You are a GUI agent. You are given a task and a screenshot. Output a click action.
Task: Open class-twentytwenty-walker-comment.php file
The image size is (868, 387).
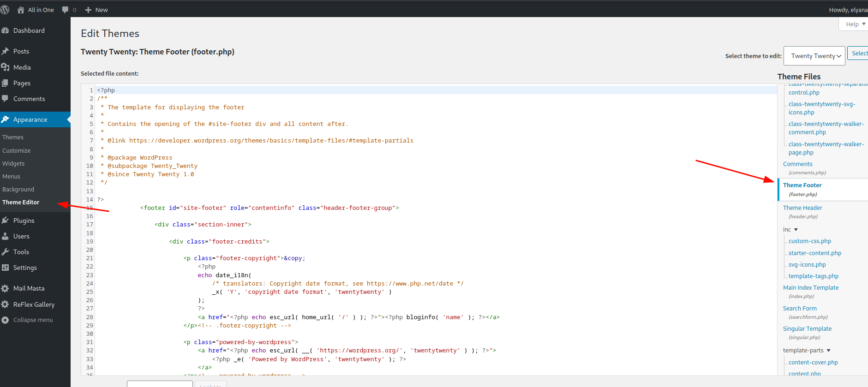tap(826, 128)
